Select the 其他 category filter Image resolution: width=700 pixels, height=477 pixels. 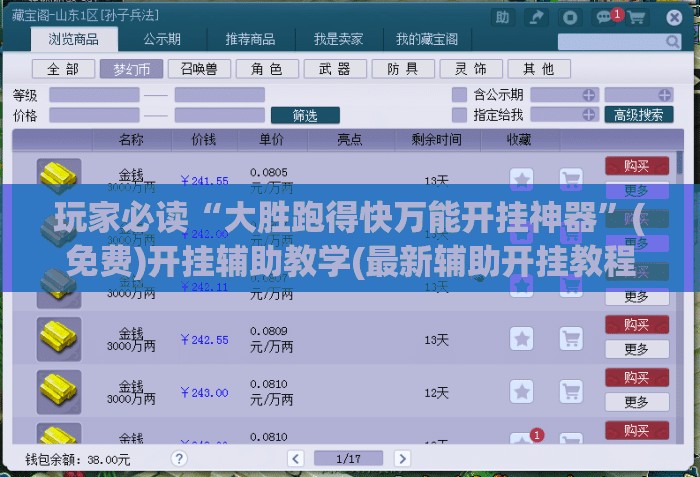coord(539,69)
